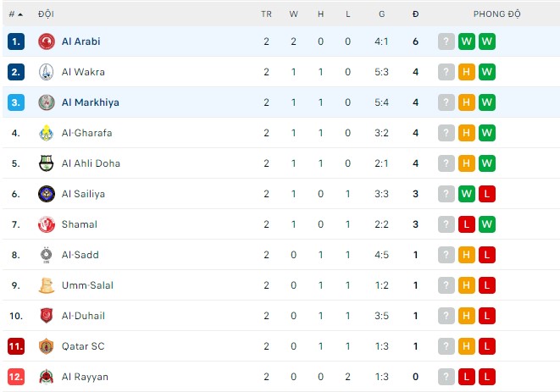The height and width of the screenshot is (392, 560).
Task: Open the Al-Duhail team name link
Action: [x=84, y=316]
